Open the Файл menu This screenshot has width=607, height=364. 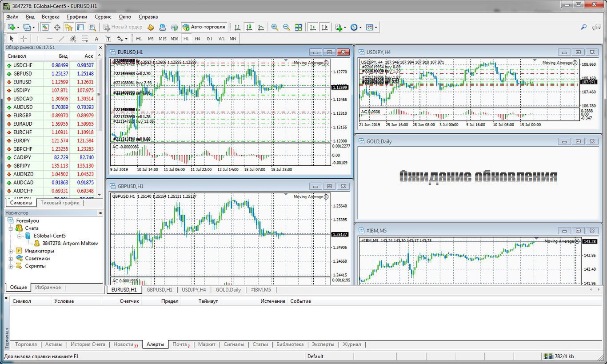[12, 16]
